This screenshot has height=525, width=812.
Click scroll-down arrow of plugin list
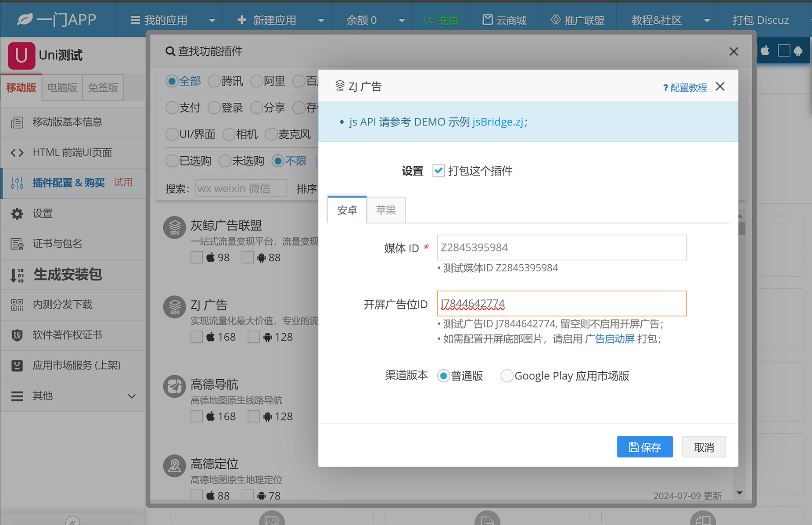coord(740,493)
